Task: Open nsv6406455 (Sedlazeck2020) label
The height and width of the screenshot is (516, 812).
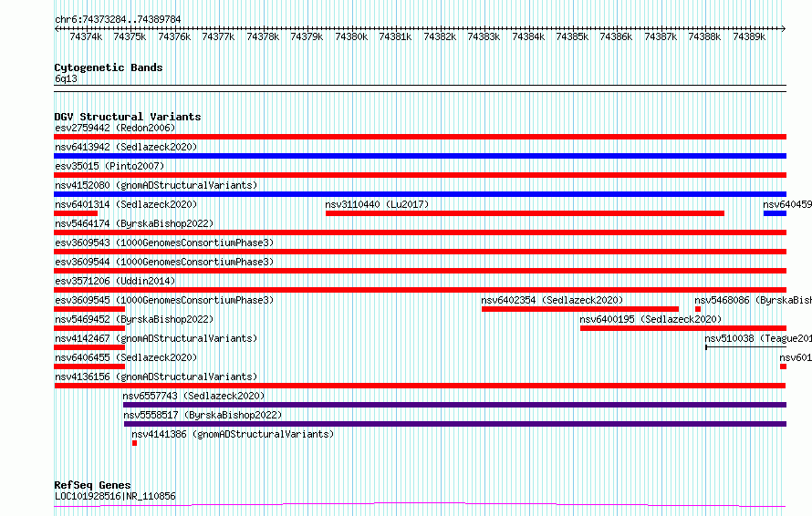Action: pos(126,357)
